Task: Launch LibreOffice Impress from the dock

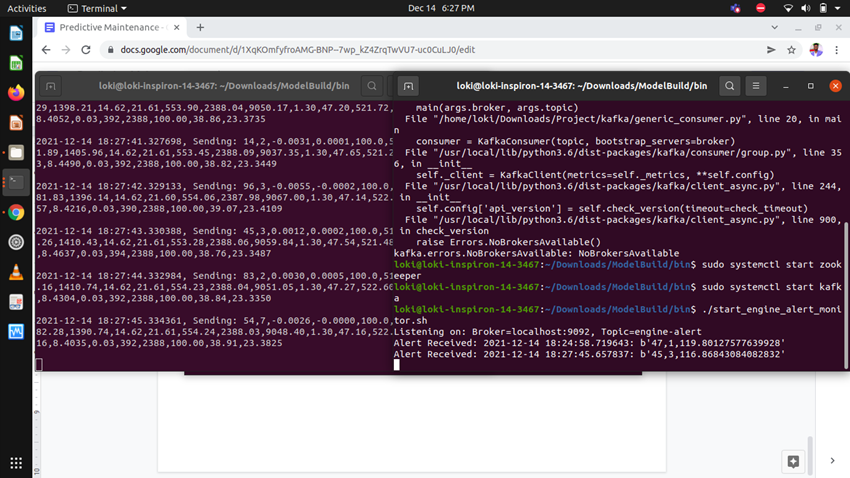Action: [x=16, y=122]
